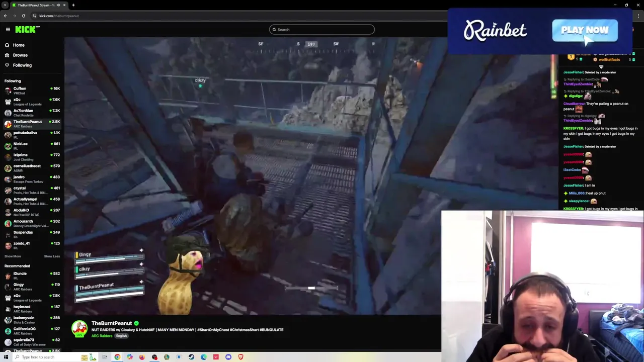Mute the TheBurntPeanut Stream tab audio
This screenshot has width=644, height=362.
(x=58, y=5)
